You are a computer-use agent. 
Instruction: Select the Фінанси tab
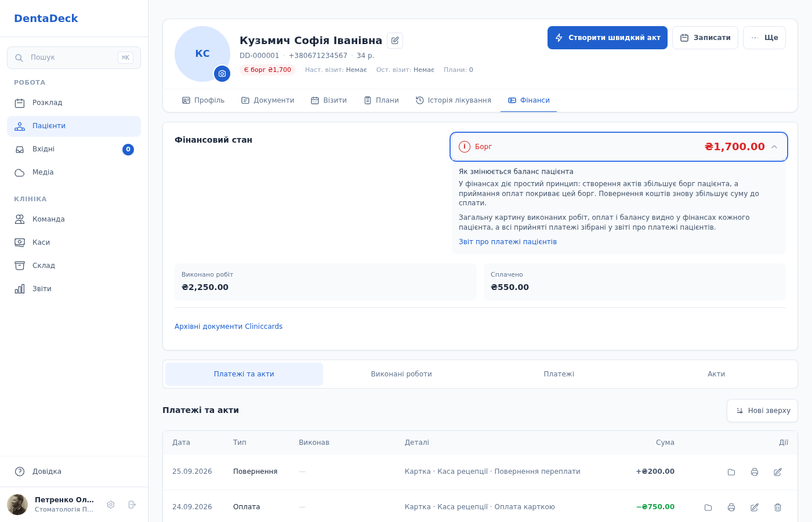(x=528, y=100)
